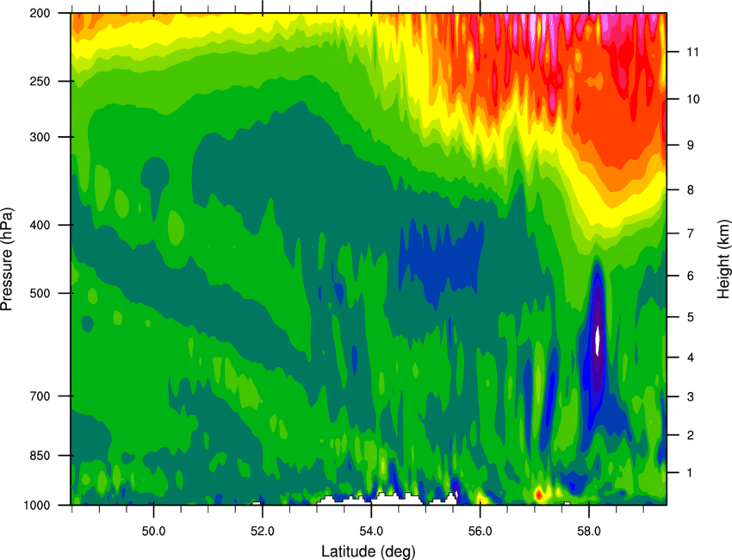Click the 9 km height label

coord(690,146)
